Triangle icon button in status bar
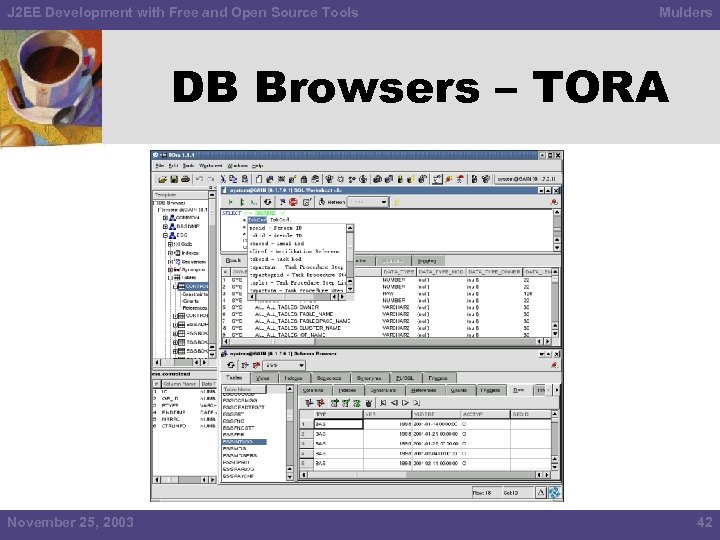720x540 pixels. click(541, 493)
